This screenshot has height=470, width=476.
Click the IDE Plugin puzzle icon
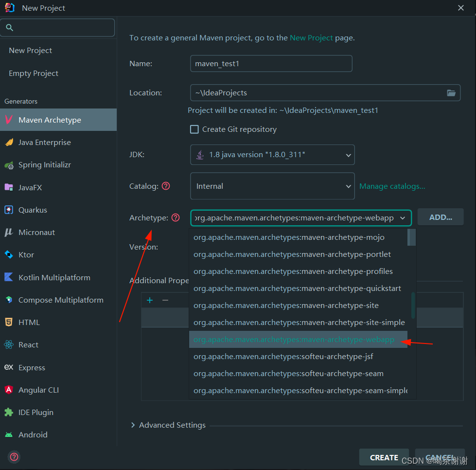[9, 412]
